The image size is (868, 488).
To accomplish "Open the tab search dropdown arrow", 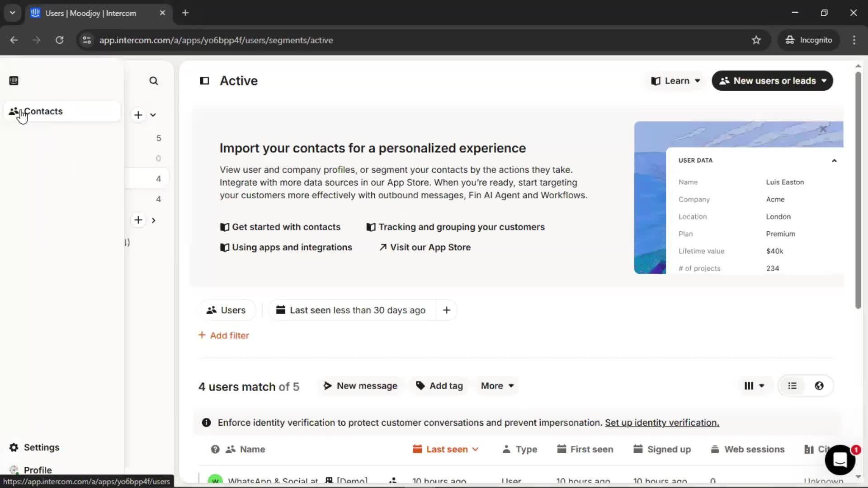I will coord(12,13).
